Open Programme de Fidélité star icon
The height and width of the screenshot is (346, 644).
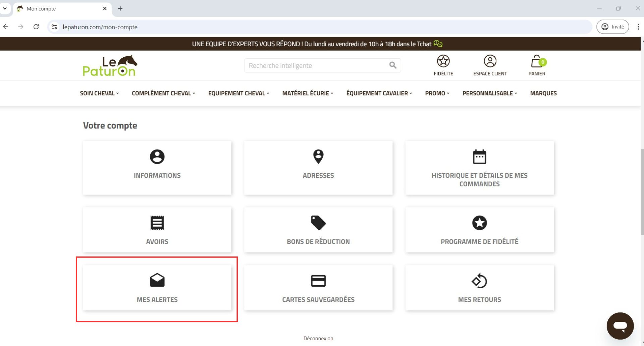click(479, 223)
